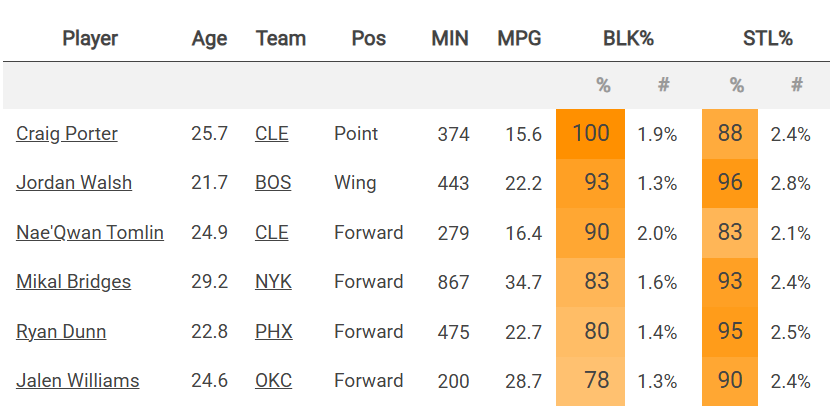
Task: Sort by the MIN column header
Action: [450, 39]
